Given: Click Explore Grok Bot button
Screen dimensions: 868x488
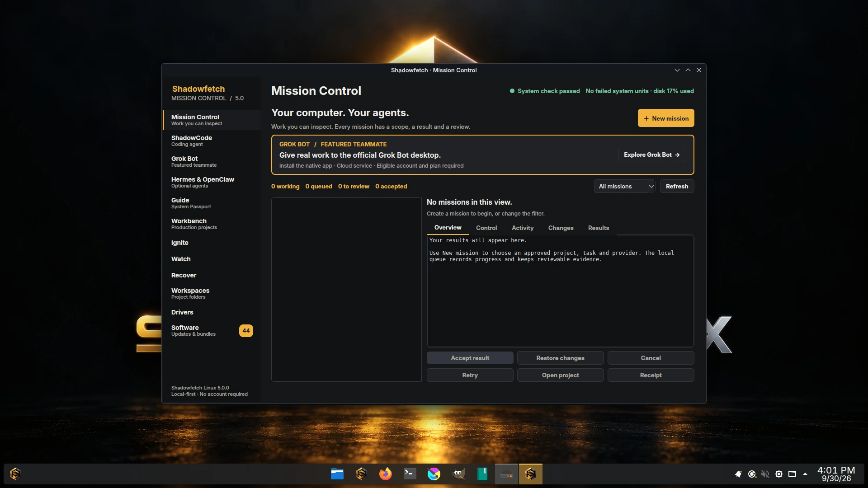Looking at the screenshot, I should click(652, 155).
